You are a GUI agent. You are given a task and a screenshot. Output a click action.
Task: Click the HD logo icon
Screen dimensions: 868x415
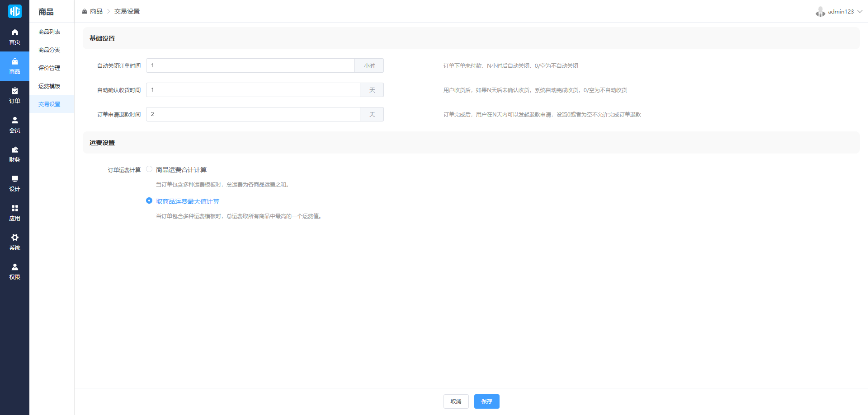[14, 11]
